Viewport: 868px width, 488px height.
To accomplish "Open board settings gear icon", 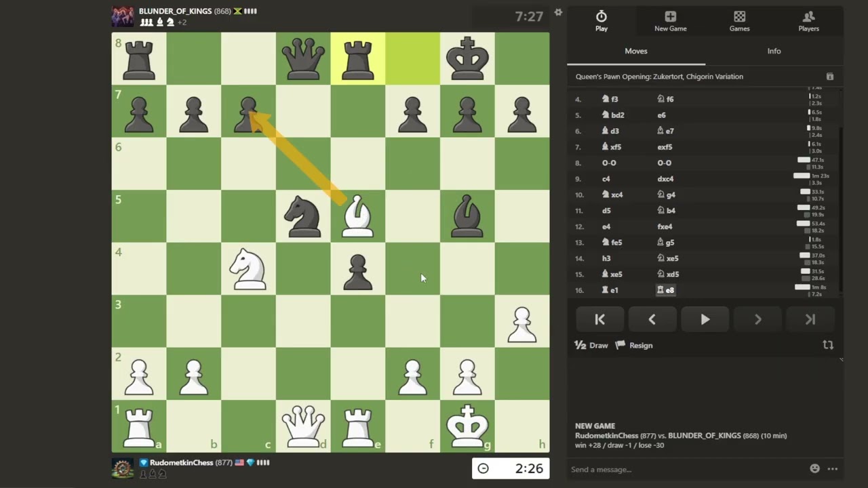I will pyautogui.click(x=558, y=12).
